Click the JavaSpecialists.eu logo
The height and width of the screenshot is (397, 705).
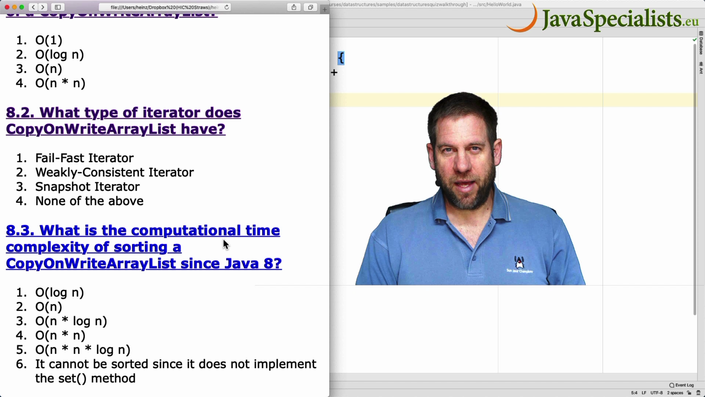[x=603, y=18]
